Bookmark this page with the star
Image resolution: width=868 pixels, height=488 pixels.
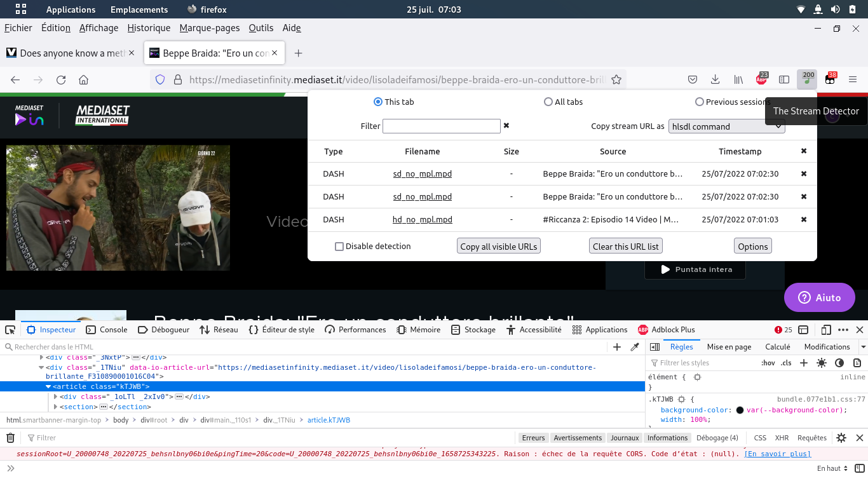616,79
